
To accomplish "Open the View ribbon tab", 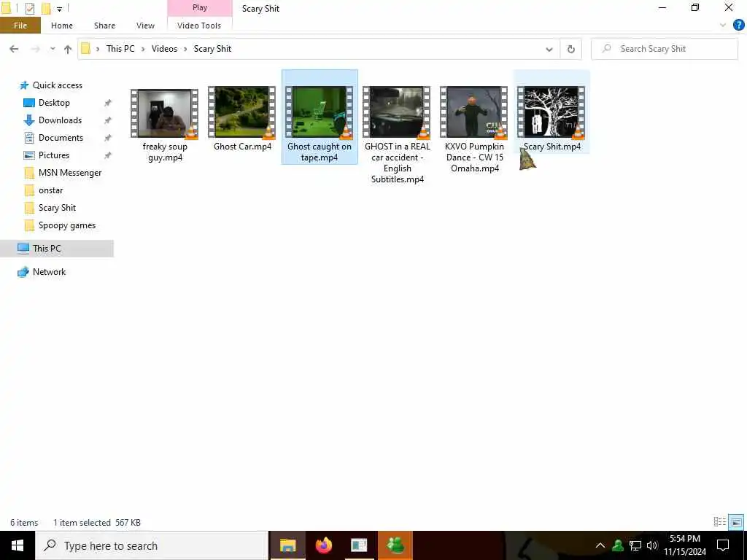I will 145,26.
